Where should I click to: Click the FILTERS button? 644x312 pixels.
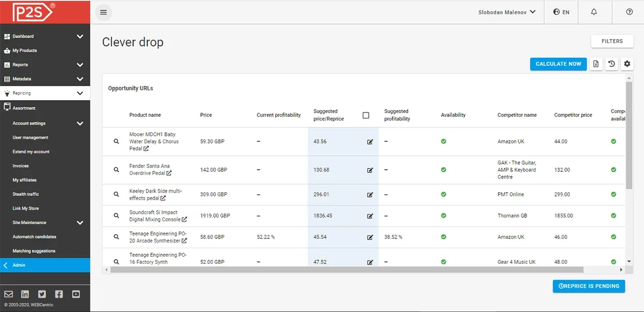pyautogui.click(x=612, y=41)
